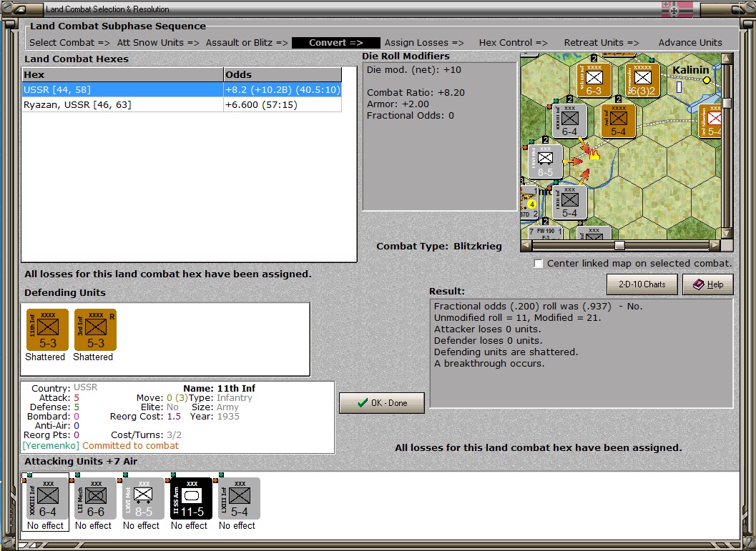The width and height of the screenshot is (756, 551).
Task: Click the gray 5-4 infantry counter on map
Action: click(569, 202)
